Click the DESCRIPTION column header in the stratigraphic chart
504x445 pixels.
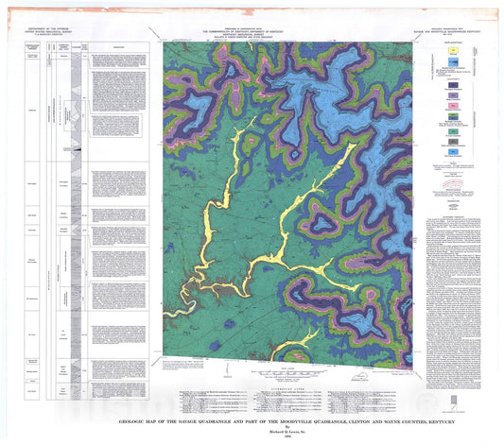(118, 47)
